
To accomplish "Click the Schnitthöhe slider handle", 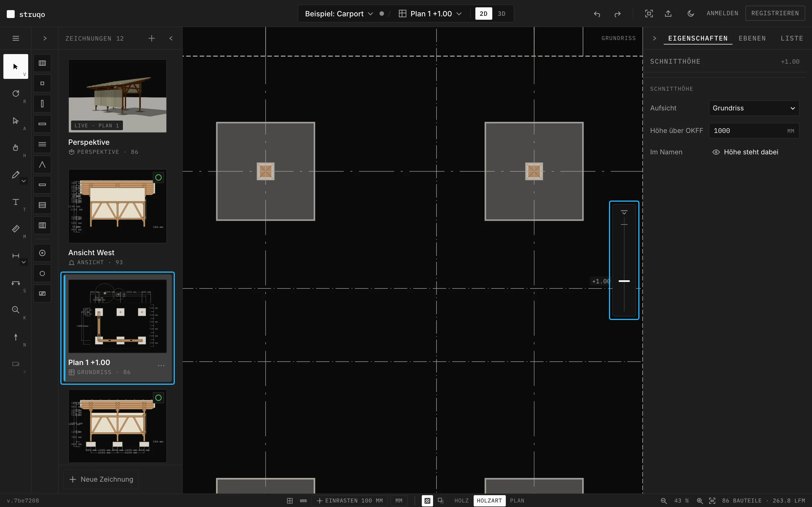I will coord(624,281).
